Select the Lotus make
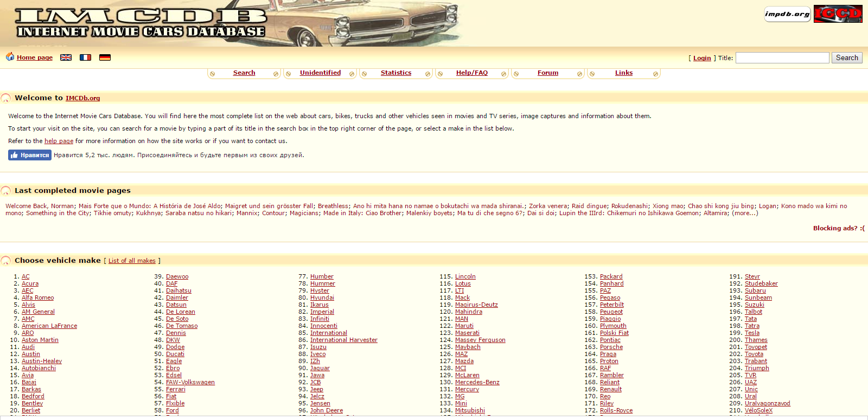 (x=463, y=283)
